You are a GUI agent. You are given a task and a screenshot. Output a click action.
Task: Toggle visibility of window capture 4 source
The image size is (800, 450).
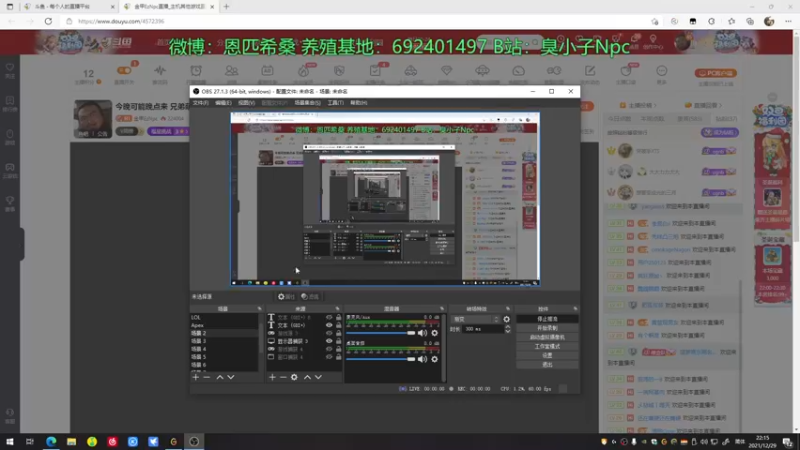329,357
